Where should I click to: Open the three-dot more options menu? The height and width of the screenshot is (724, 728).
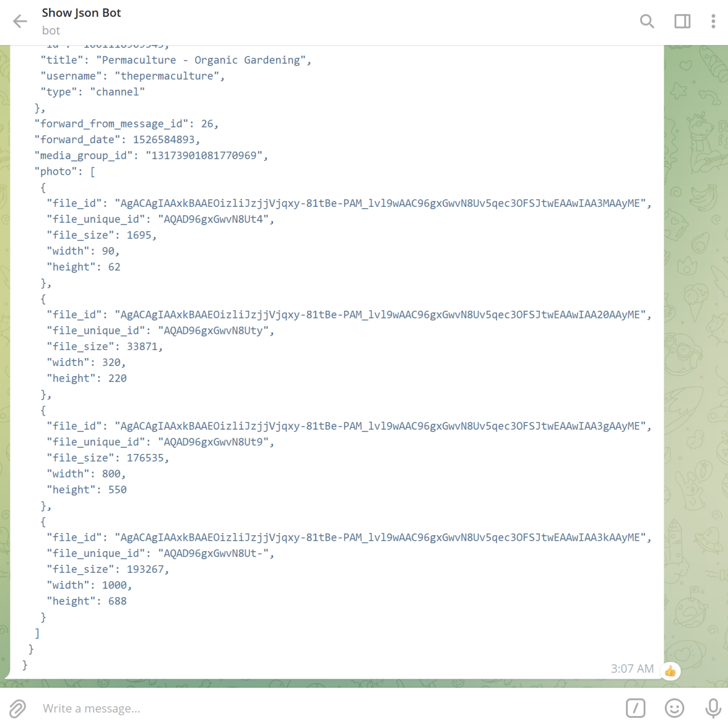pyautogui.click(x=713, y=22)
